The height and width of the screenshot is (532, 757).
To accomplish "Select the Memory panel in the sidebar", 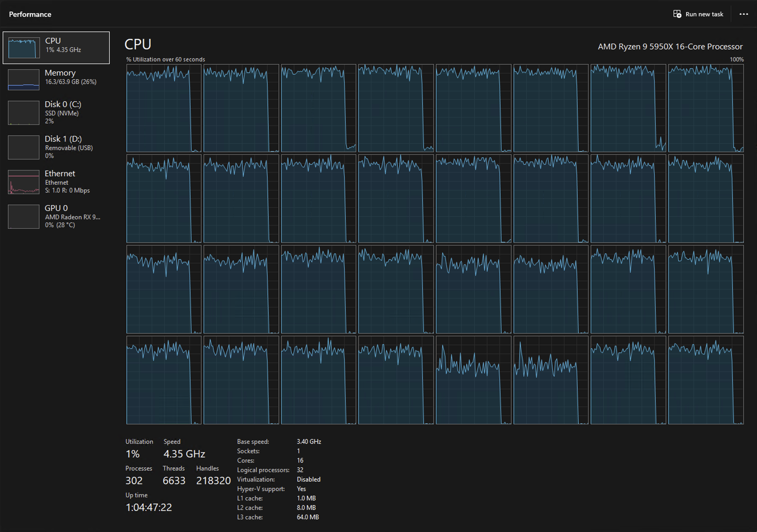I will [56, 79].
